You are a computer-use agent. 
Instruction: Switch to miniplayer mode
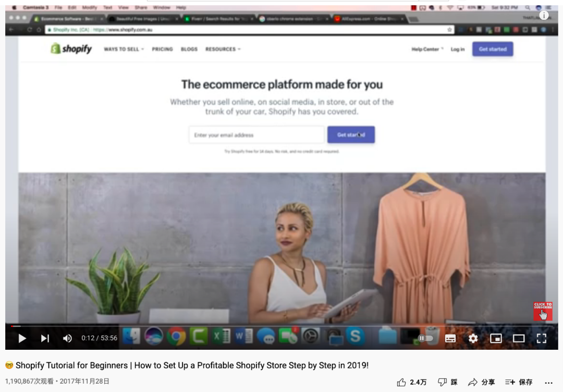pyautogui.click(x=496, y=338)
